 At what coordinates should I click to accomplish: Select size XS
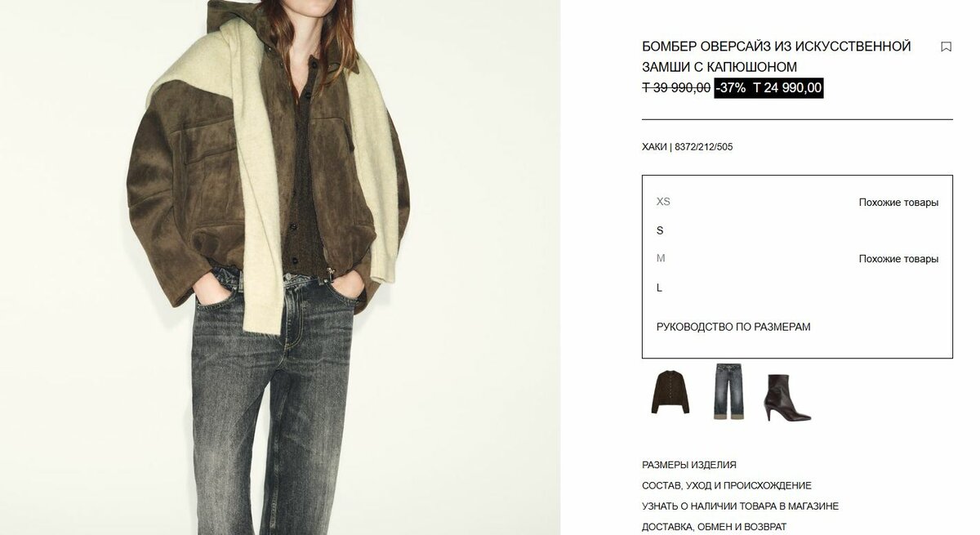pos(663,202)
